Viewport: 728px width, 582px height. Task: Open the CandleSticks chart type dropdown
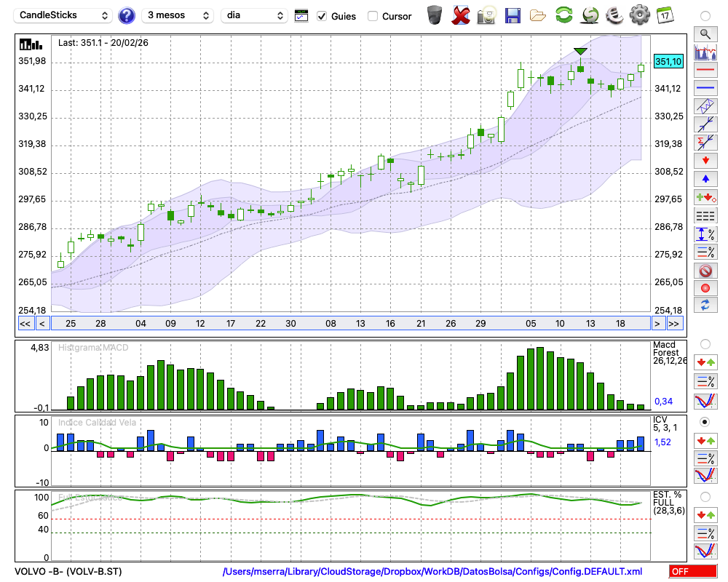64,15
